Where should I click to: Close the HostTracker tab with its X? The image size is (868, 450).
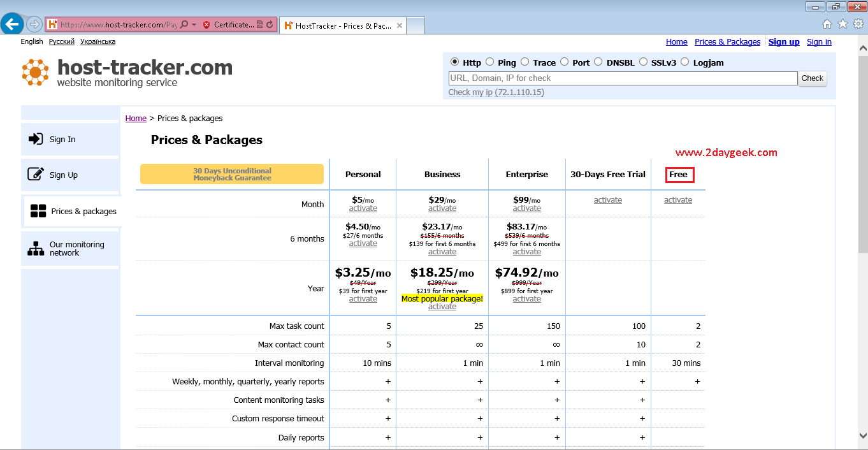tap(400, 25)
